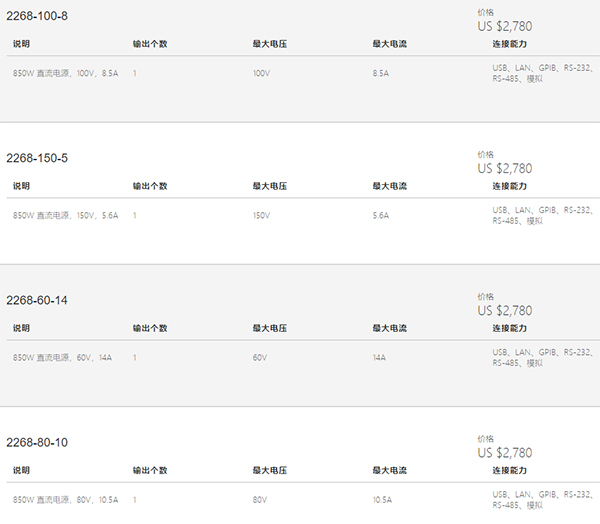
Task: Click the 最大电流 header under 2268-150-5
Action: (390, 186)
